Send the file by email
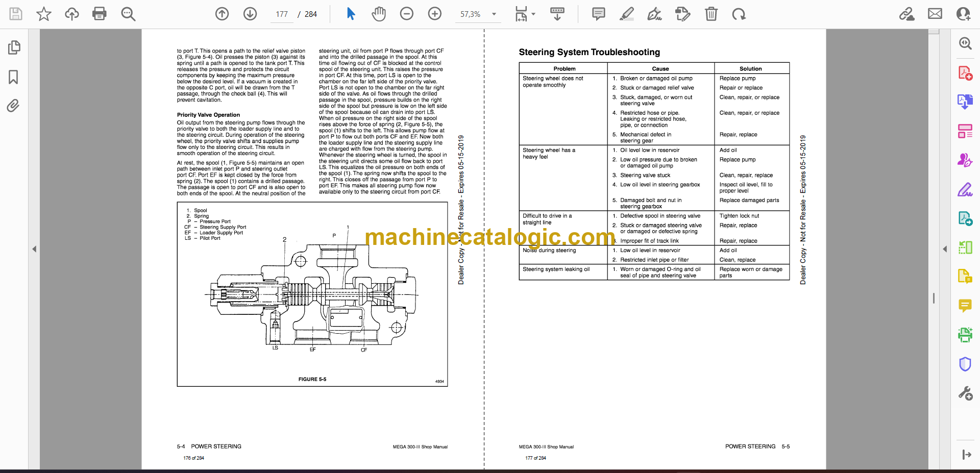 tap(935, 14)
